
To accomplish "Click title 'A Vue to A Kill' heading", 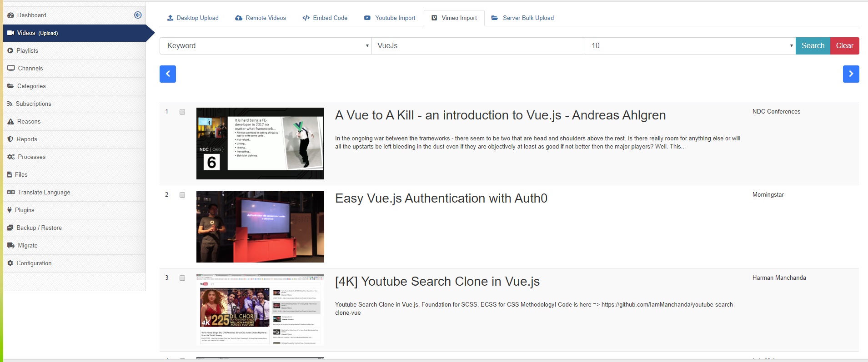I will [500, 115].
